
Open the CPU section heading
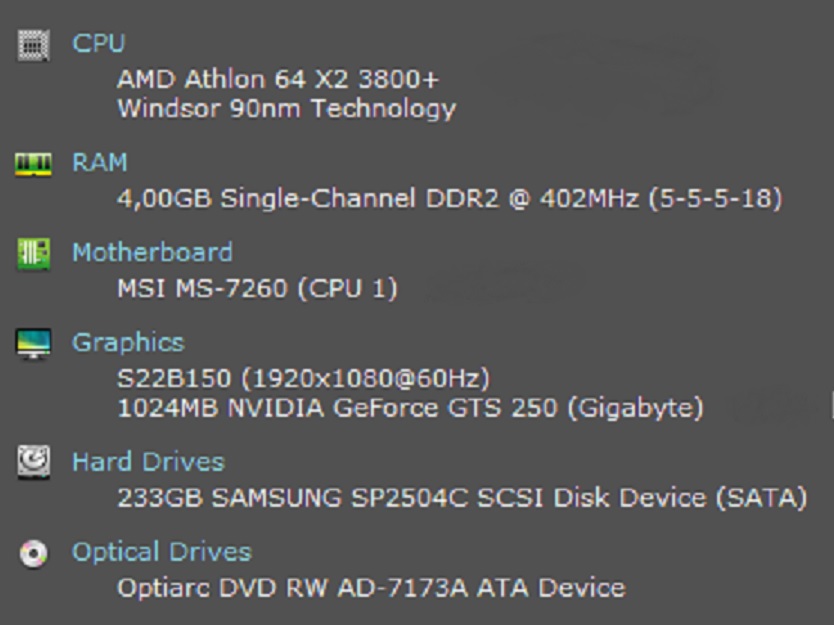point(98,43)
